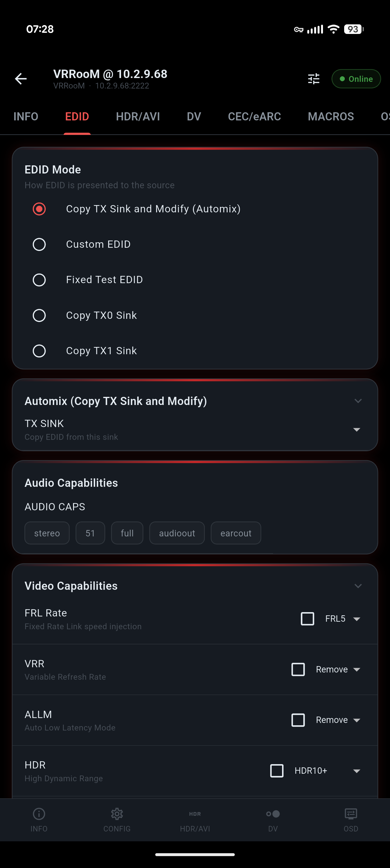Enable the FRL Rate checkbox

coord(307,619)
